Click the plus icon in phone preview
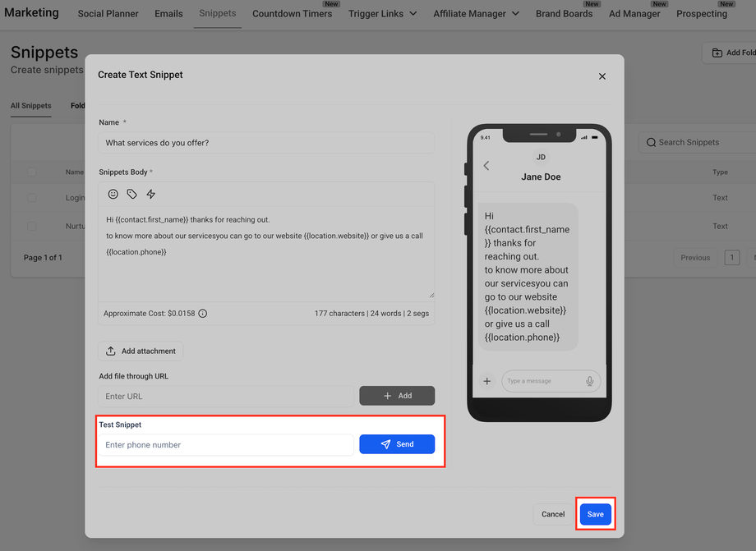Screen dimensions: 756x551 pyautogui.click(x=487, y=381)
